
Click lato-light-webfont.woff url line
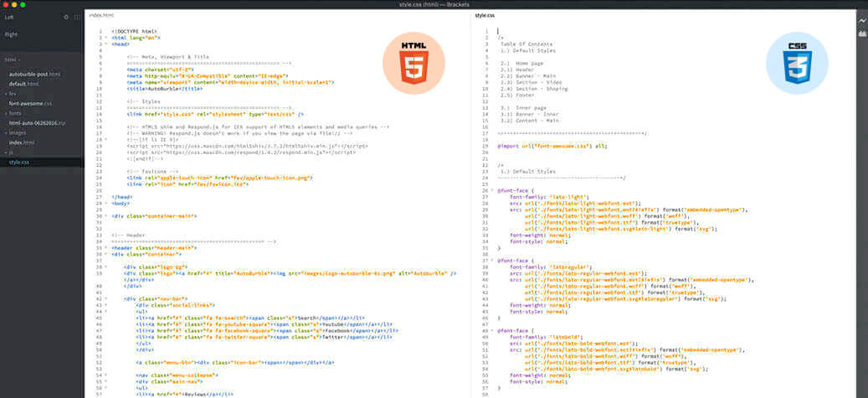(x=608, y=216)
